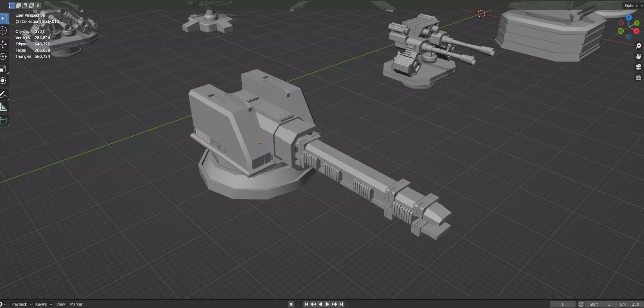This screenshot has height=308, width=644.
Task: Click the End frame field
Action: (629, 304)
